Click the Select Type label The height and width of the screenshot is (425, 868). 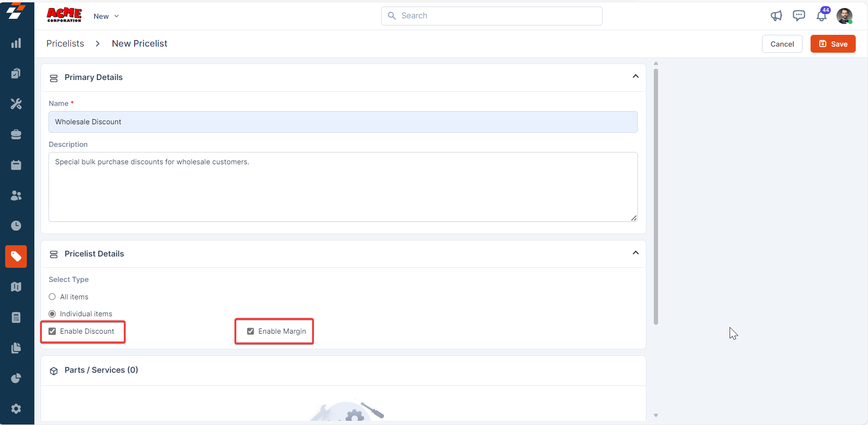pos(69,280)
